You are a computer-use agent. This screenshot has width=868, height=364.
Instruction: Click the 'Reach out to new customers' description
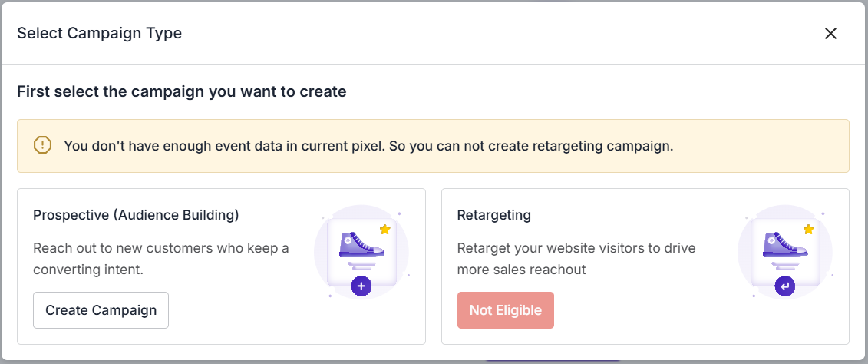[161, 259]
